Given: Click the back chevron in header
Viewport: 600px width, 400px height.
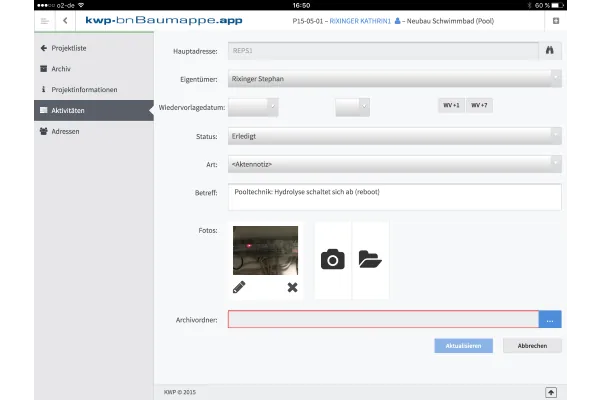Looking at the screenshot, I should click(65, 20).
